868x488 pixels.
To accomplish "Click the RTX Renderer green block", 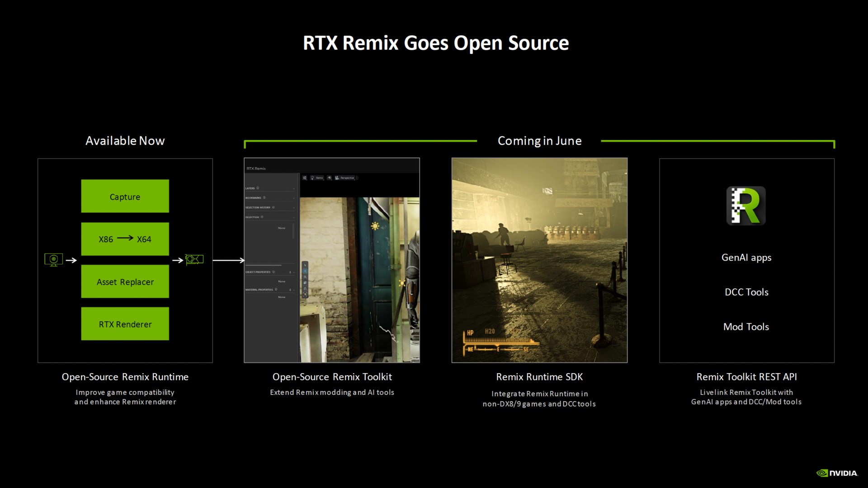I will [x=125, y=324].
